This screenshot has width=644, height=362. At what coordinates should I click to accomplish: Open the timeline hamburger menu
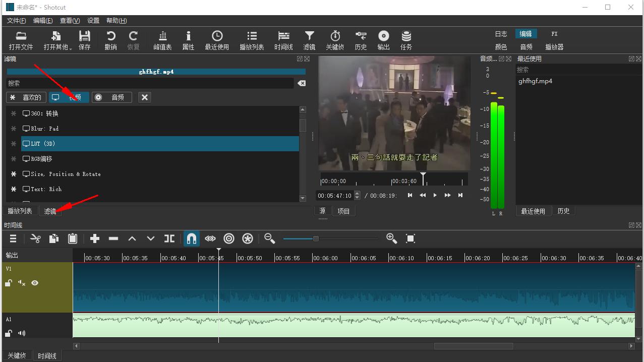(13, 238)
